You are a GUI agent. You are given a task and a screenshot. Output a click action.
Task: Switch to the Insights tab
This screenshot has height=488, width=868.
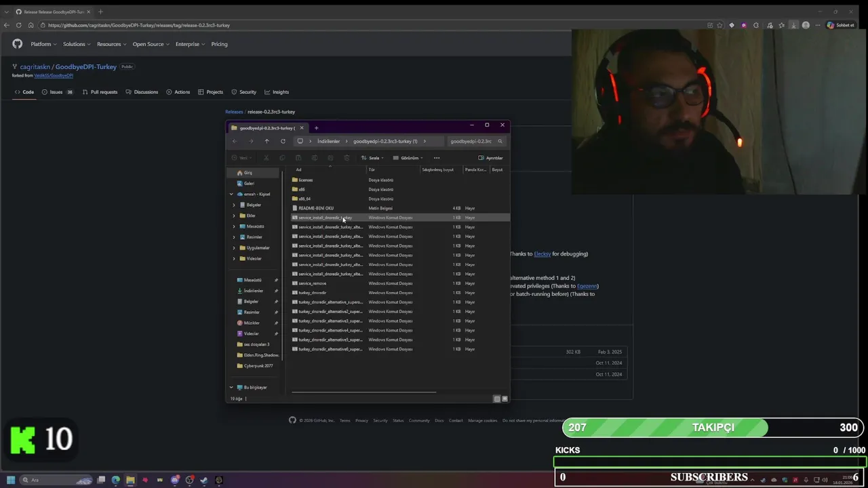pyautogui.click(x=277, y=92)
